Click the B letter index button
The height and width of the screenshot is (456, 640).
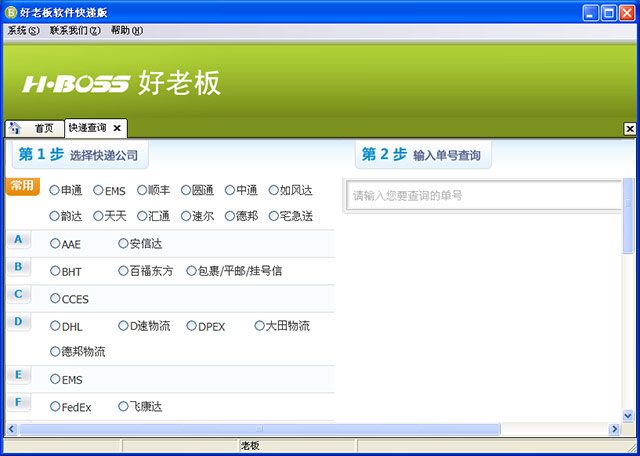[x=19, y=267]
